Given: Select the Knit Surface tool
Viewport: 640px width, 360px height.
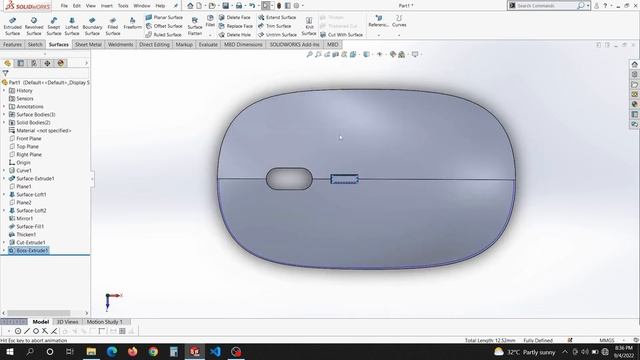Looking at the screenshot, I should pyautogui.click(x=309, y=26).
